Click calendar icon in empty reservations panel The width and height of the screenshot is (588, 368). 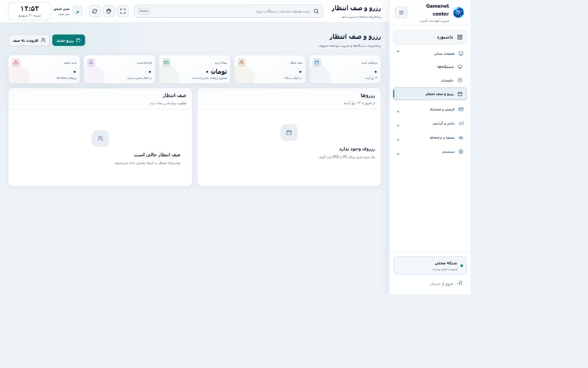(289, 132)
